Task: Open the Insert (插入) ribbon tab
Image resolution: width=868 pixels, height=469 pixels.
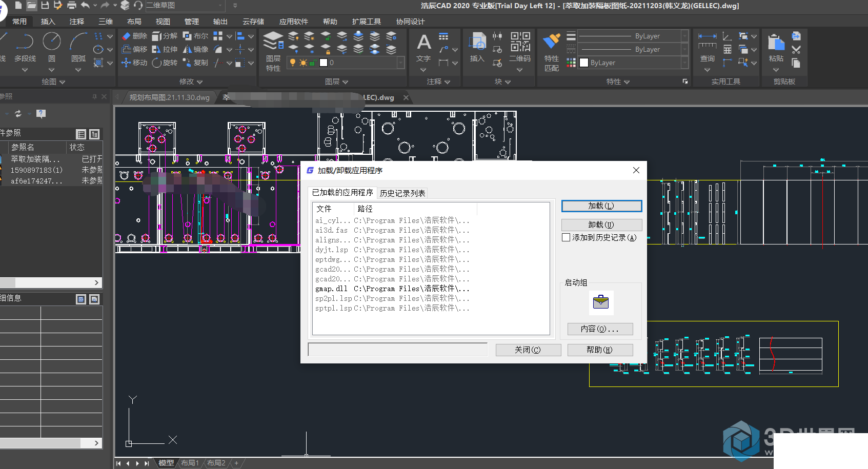Action: [48, 22]
